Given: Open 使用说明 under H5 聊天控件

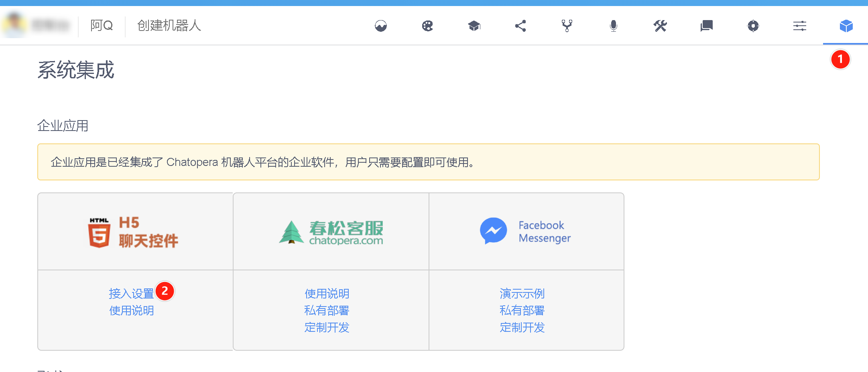Looking at the screenshot, I should [131, 311].
